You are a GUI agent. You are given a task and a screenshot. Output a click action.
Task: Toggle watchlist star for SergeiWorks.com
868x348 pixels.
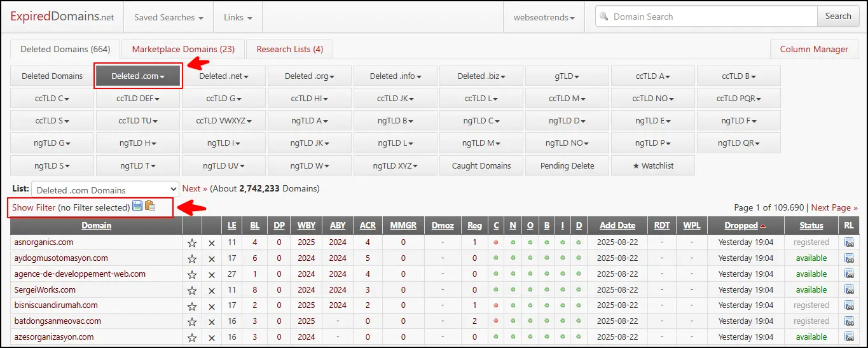192,291
